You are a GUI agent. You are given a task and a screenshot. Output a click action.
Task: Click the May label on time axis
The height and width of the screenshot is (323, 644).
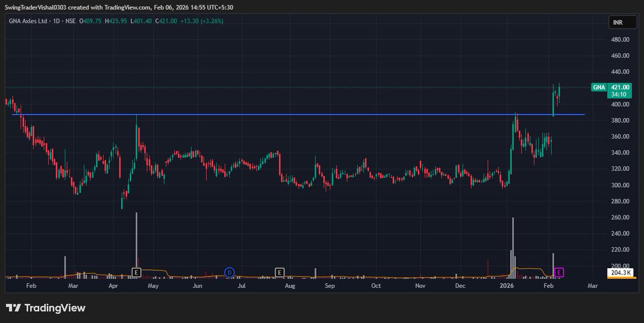tap(153, 287)
